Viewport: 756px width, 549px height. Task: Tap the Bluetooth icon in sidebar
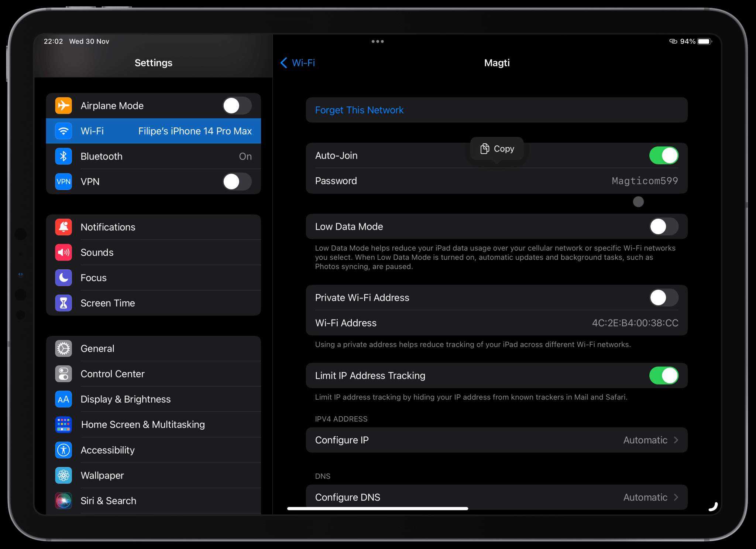[63, 156]
